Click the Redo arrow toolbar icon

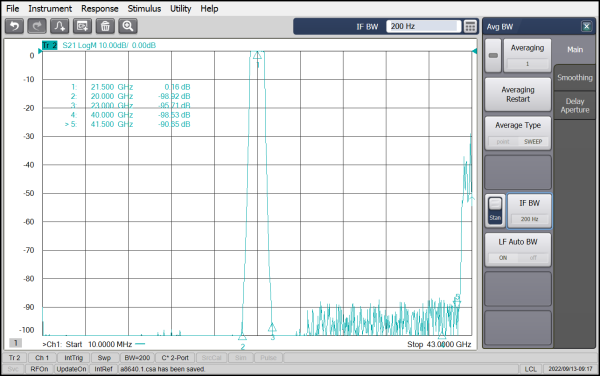pos(37,26)
